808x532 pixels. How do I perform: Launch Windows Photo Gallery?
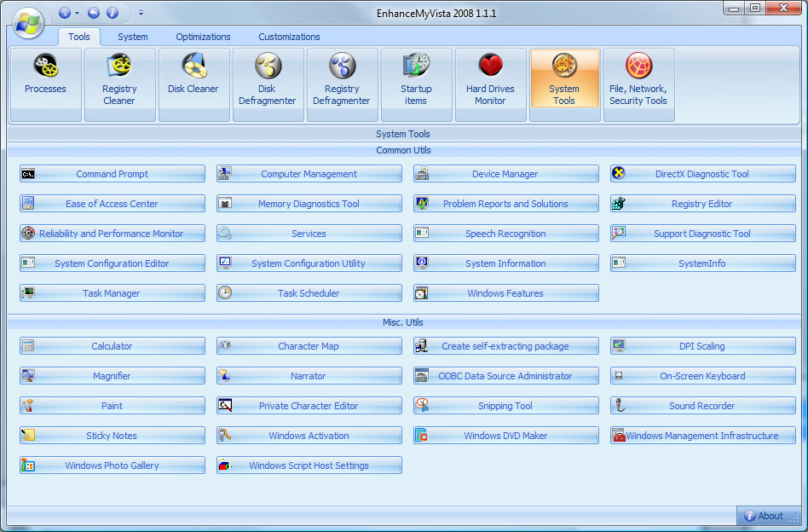point(113,465)
